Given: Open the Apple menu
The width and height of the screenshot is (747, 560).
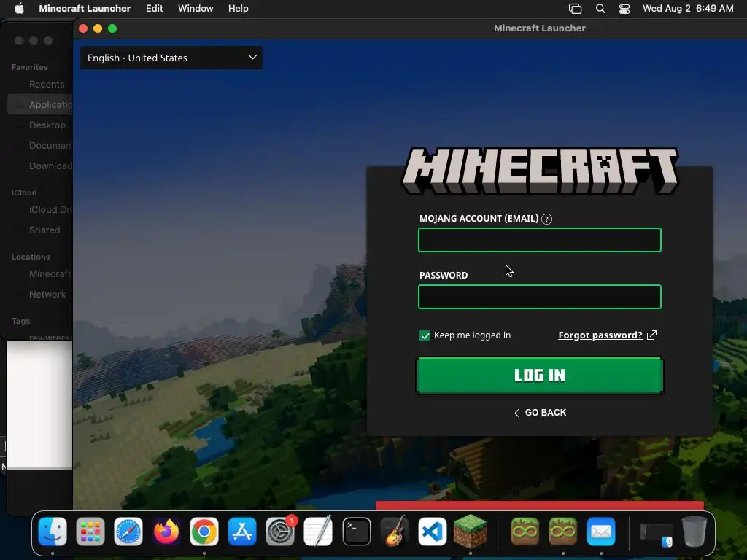Looking at the screenshot, I should coord(19,9).
